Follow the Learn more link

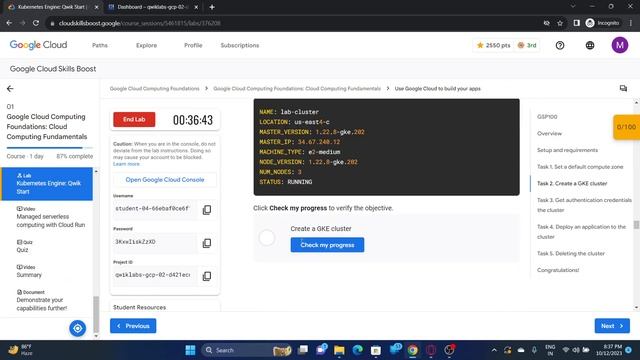click(x=126, y=164)
